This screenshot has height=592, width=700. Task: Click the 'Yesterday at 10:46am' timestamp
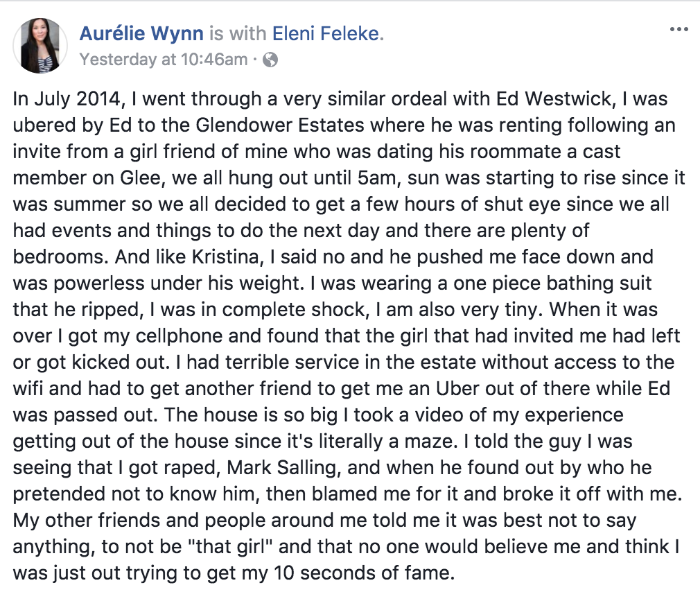coord(164,60)
